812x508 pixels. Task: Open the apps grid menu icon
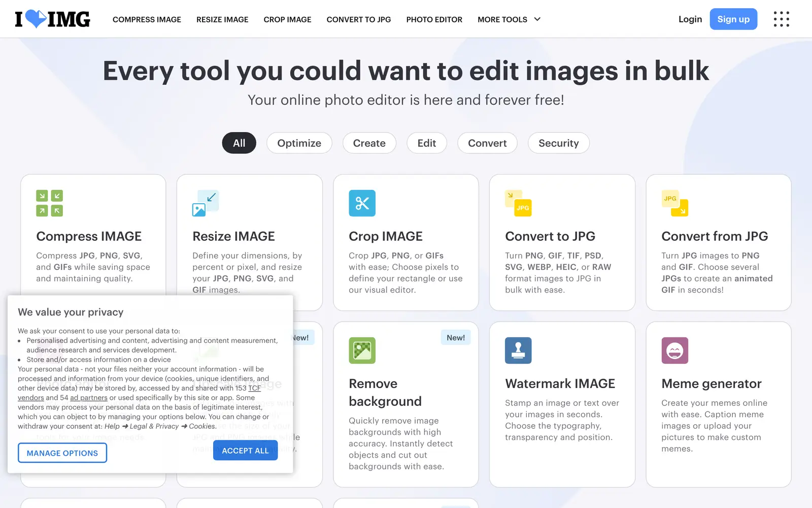[x=782, y=19]
